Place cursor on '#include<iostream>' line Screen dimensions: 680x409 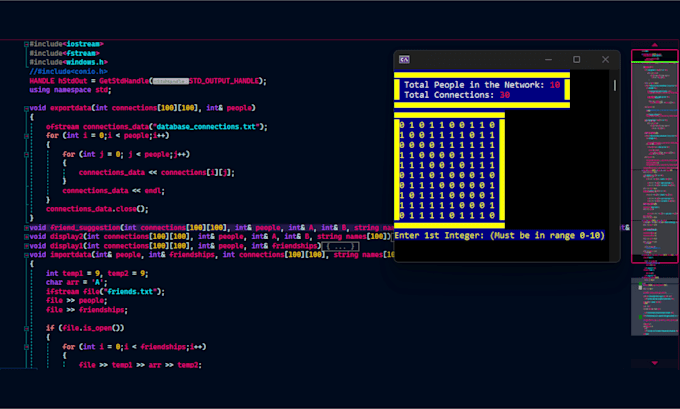[66, 44]
